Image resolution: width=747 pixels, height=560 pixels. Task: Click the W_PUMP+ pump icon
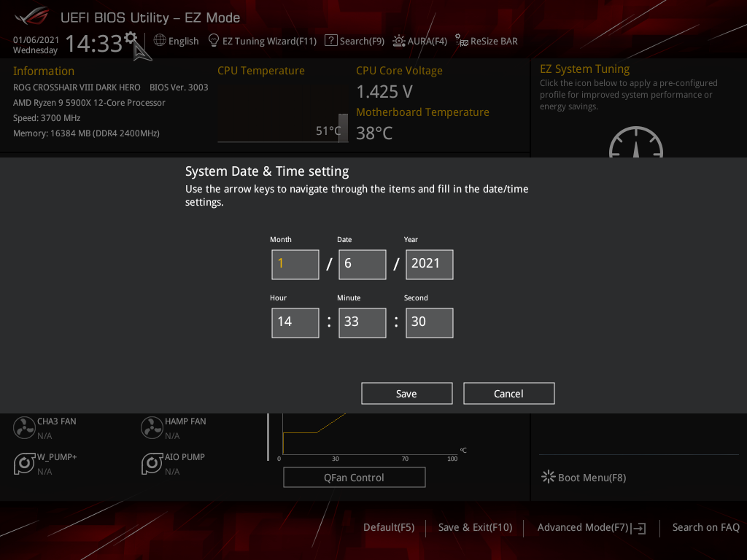pos(24,463)
